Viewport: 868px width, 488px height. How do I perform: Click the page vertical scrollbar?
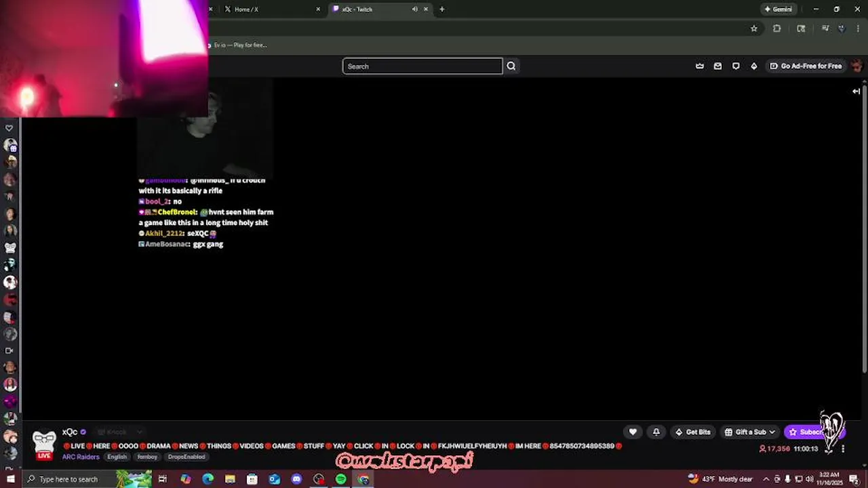pos(865,230)
